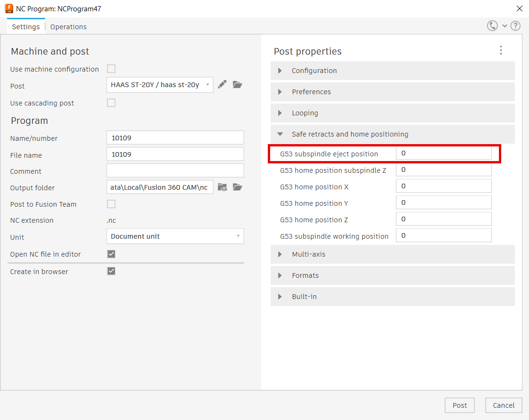Open the Post selection dropdown
The height and width of the screenshot is (420, 529).
(160, 85)
